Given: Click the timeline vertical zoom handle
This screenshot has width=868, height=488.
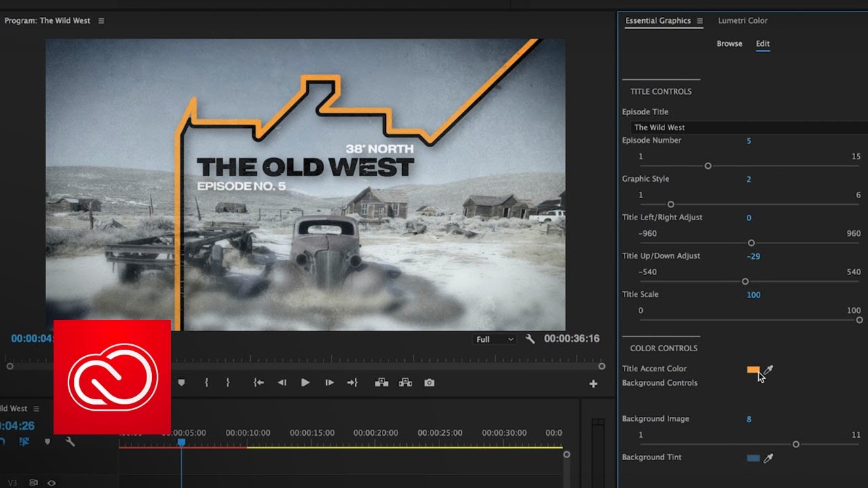Looking at the screenshot, I should [566, 455].
